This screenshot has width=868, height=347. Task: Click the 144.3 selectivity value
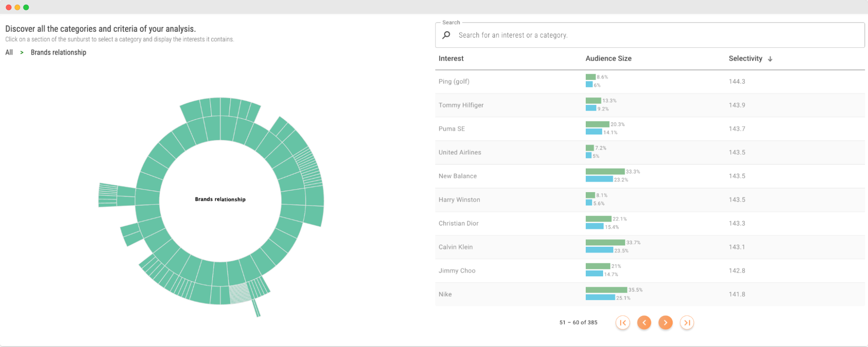click(x=737, y=82)
